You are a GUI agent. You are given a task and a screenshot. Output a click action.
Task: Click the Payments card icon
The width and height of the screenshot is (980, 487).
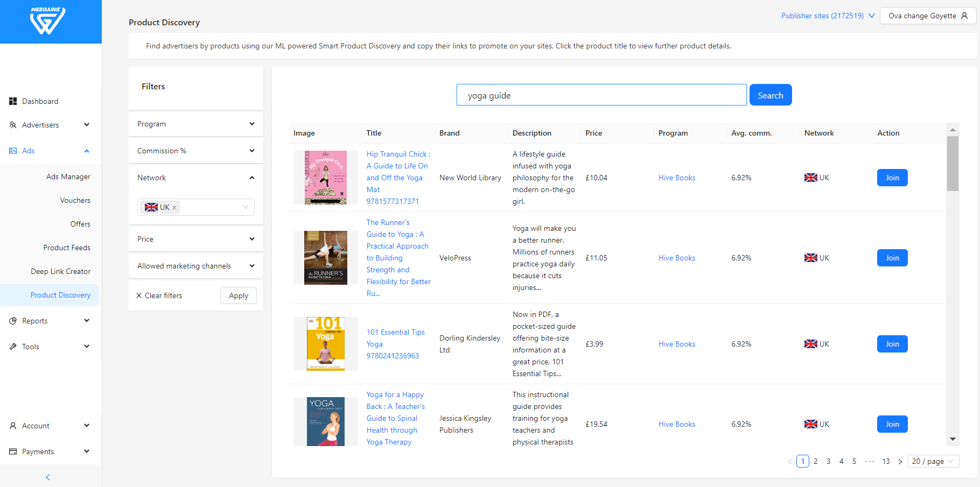(13, 451)
